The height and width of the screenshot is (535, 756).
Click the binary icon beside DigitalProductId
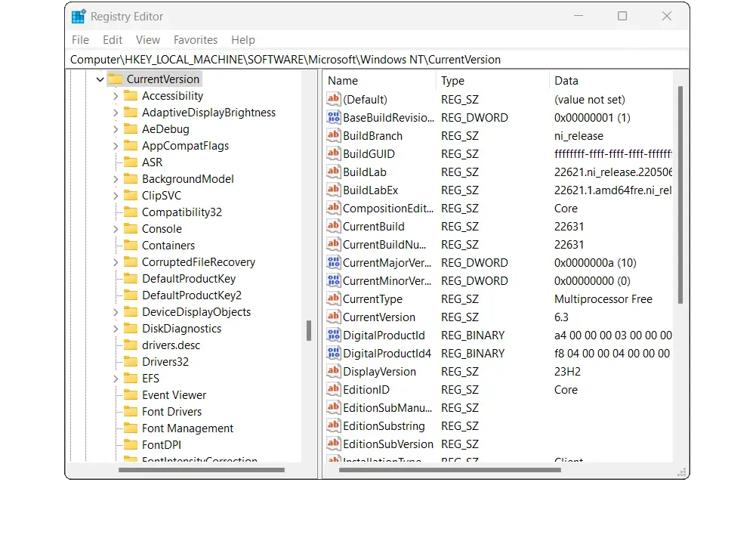[x=333, y=335]
